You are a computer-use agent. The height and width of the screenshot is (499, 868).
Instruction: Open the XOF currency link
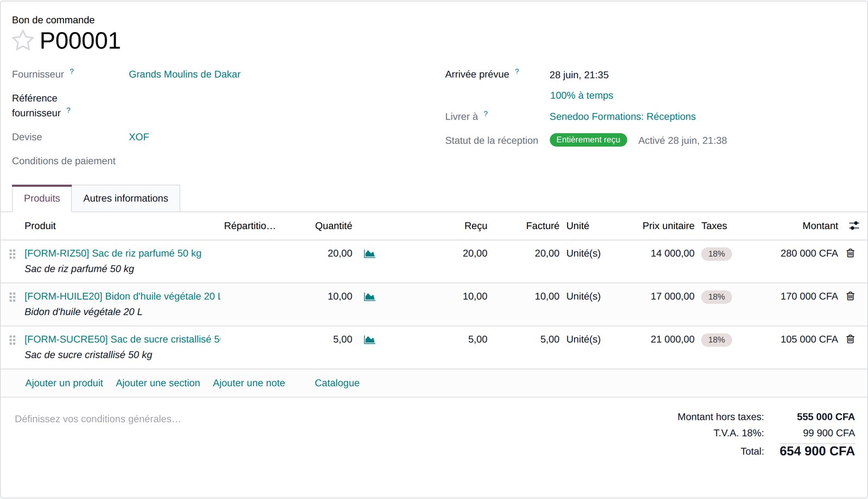click(139, 137)
